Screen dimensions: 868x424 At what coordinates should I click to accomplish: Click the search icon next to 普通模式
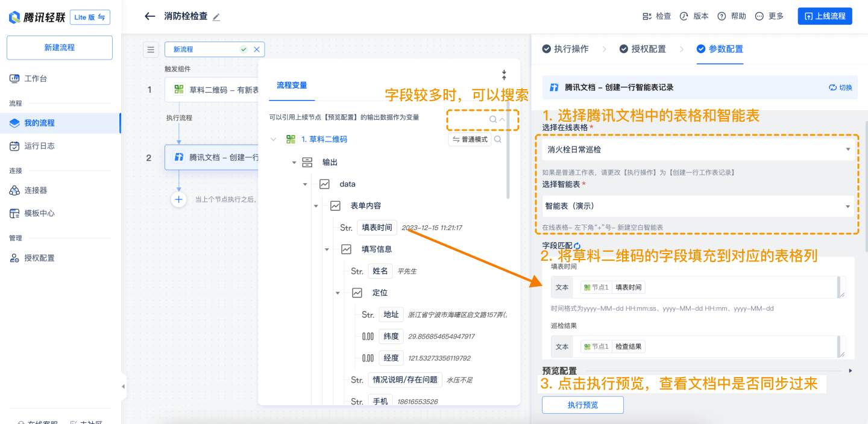498,139
